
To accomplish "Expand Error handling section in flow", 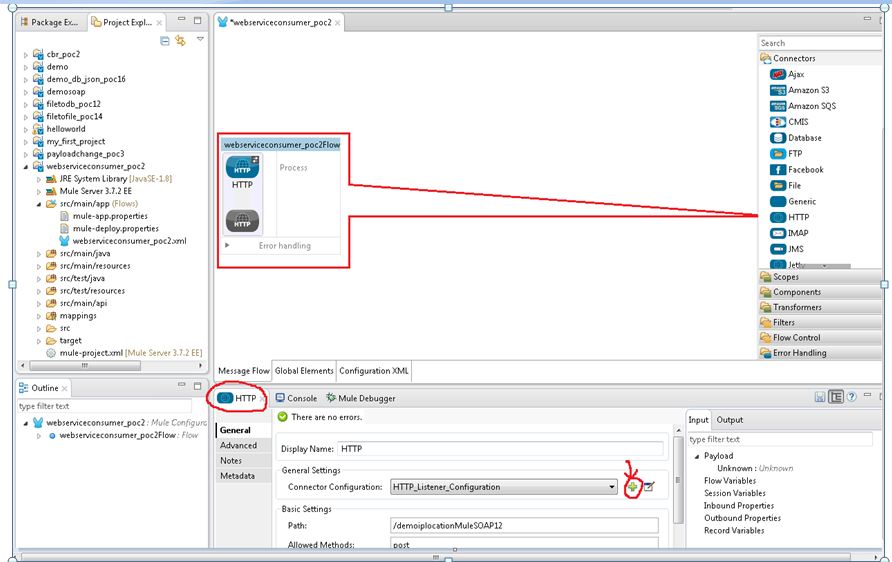I will [228, 245].
